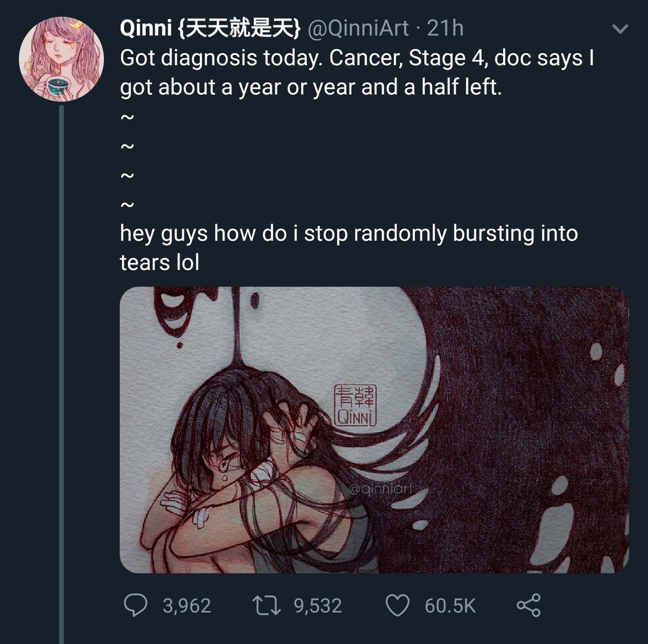Click the reply speech bubble icon
This screenshot has width=648, height=644.
coord(135,605)
